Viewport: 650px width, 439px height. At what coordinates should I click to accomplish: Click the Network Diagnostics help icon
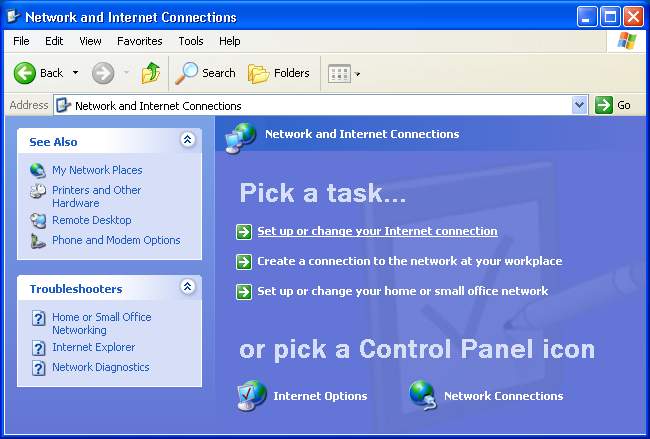pos(39,368)
